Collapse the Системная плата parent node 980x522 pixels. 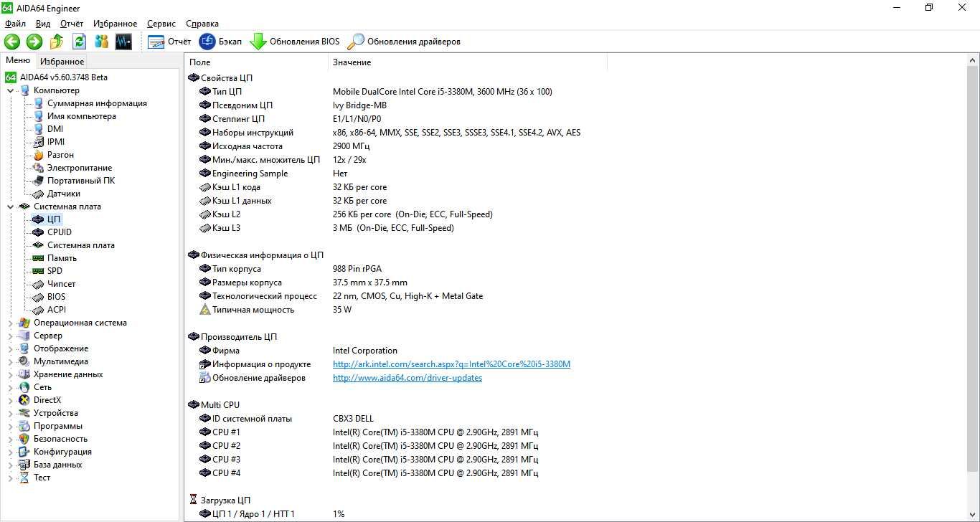pyautogui.click(x=10, y=207)
